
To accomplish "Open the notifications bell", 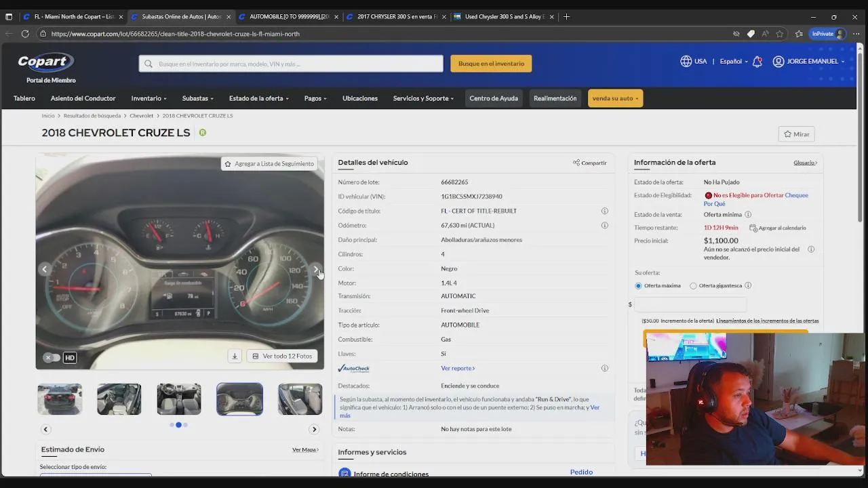I will pos(757,62).
